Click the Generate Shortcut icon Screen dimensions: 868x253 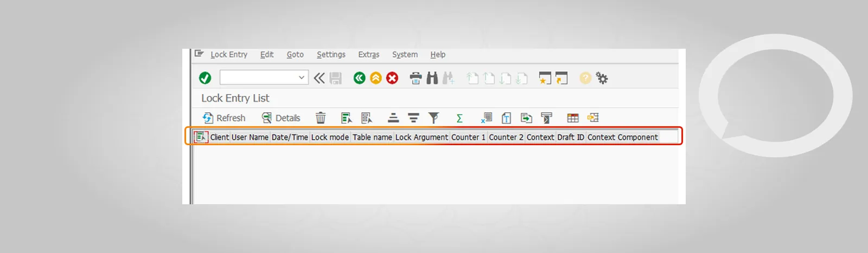(x=561, y=79)
